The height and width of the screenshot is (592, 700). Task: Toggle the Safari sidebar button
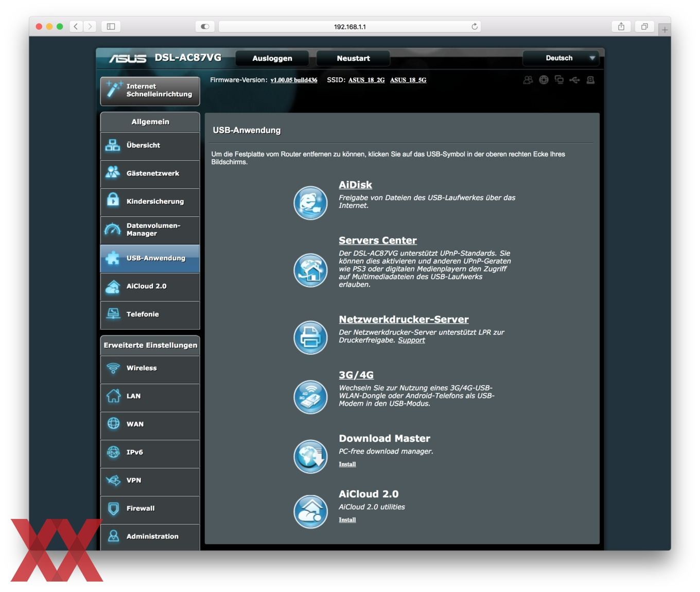111,26
